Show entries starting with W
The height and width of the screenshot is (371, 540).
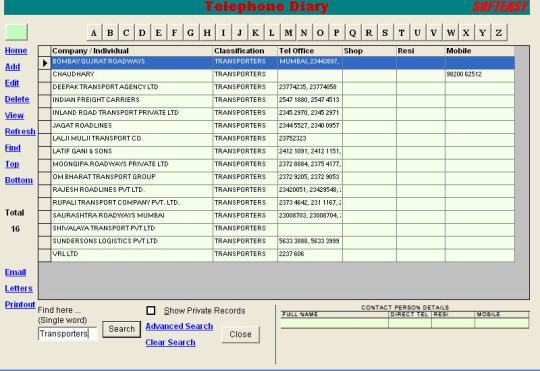450,33
